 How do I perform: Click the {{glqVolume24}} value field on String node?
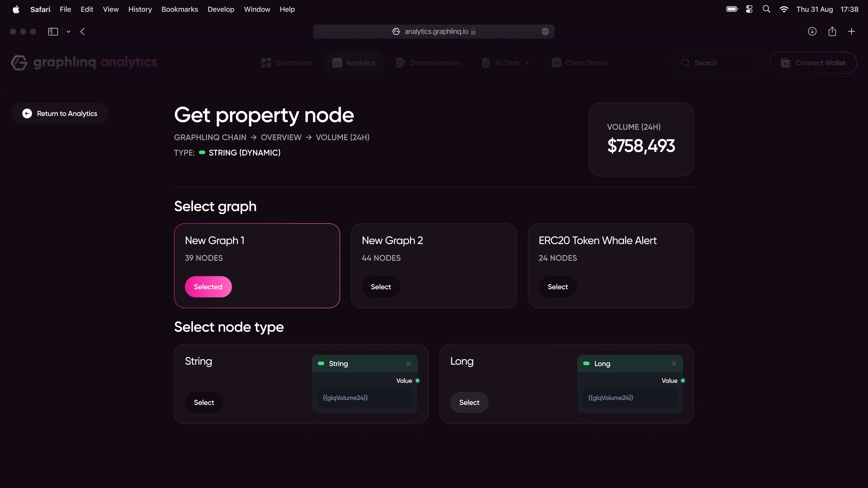click(365, 398)
